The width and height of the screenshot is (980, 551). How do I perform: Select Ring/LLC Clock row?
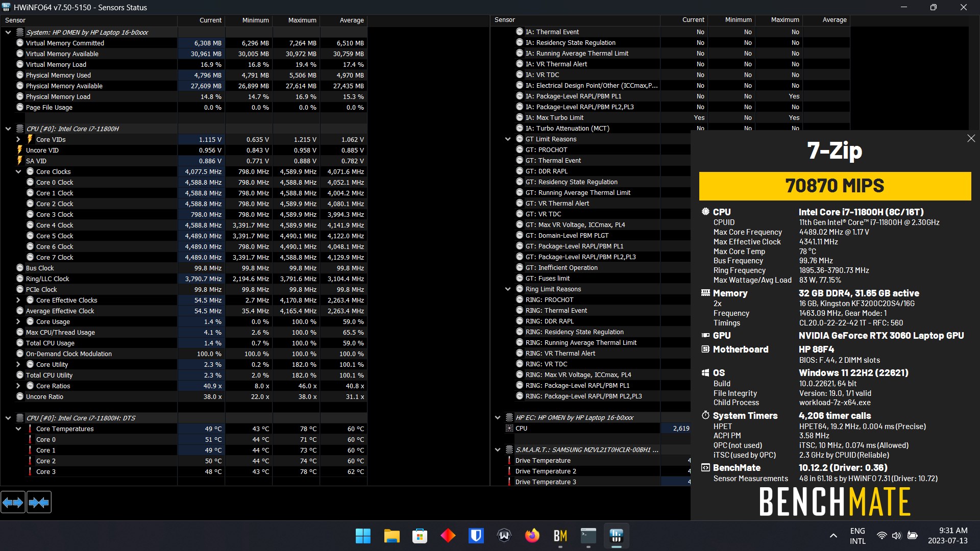tap(184, 279)
